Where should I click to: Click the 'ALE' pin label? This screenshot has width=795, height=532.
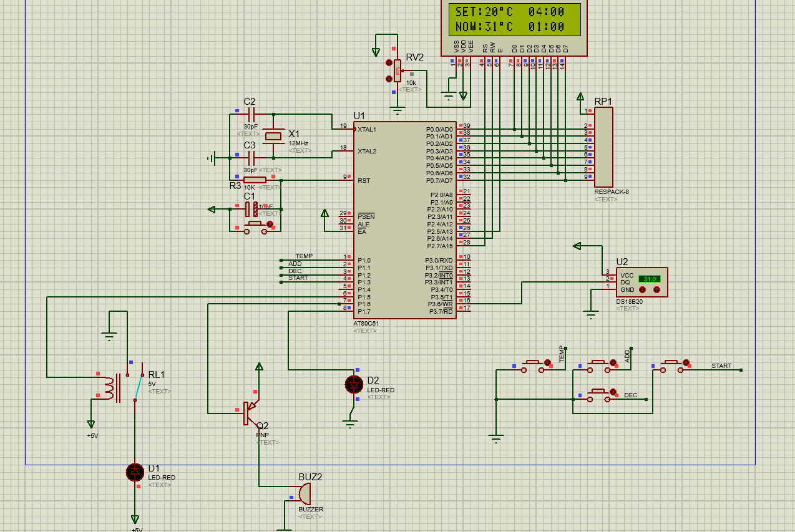click(363, 224)
